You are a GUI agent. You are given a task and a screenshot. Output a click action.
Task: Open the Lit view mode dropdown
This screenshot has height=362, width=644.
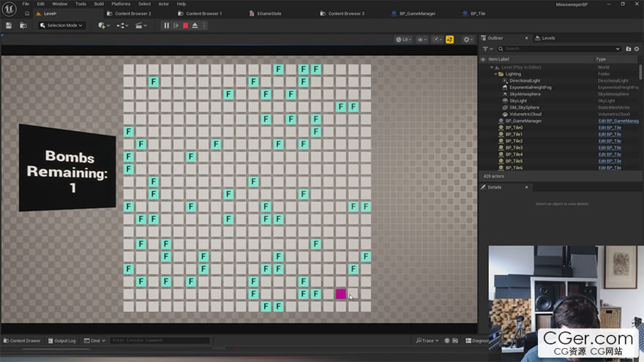click(403, 39)
